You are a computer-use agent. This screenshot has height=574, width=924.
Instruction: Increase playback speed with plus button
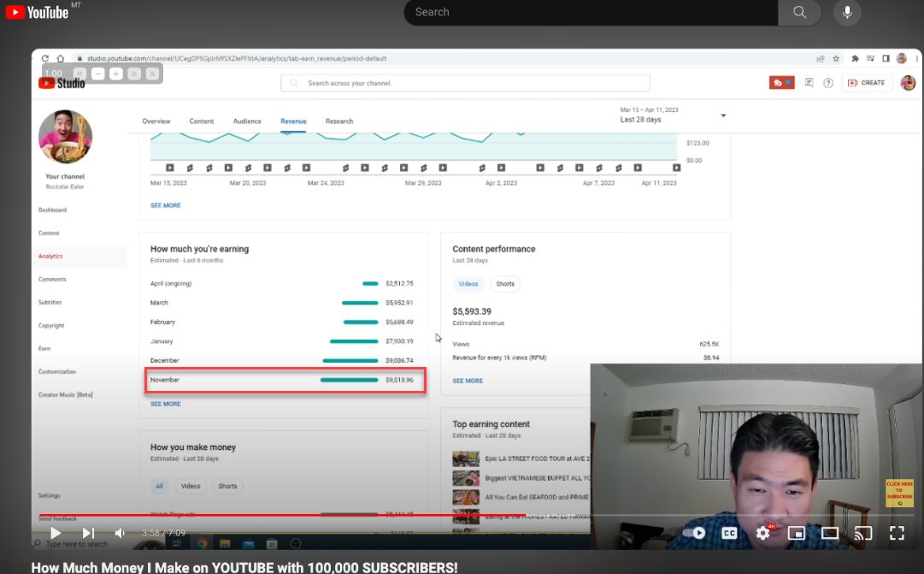116,74
